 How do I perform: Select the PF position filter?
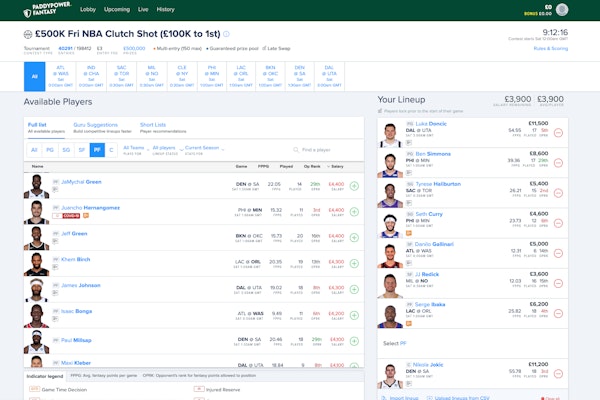97,150
